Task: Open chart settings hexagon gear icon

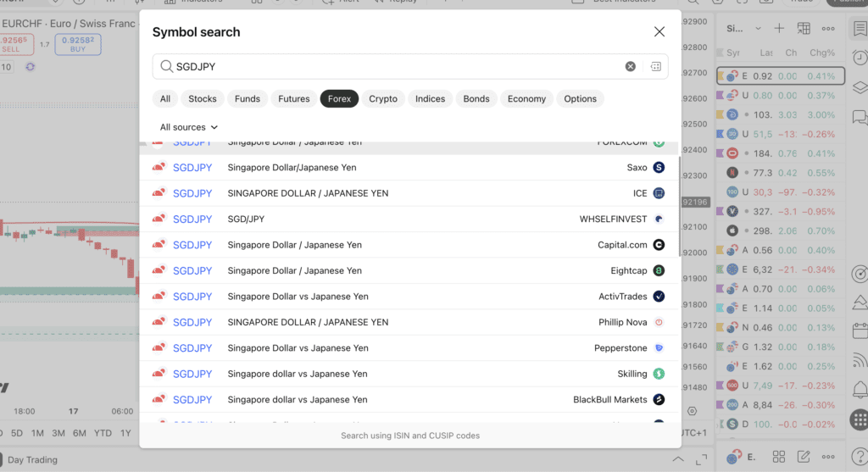Action: [692, 411]
